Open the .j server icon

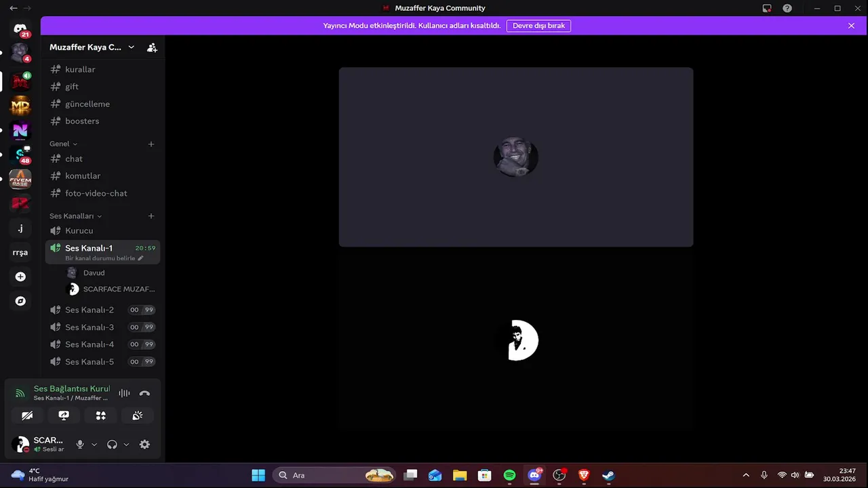(20, 228)
